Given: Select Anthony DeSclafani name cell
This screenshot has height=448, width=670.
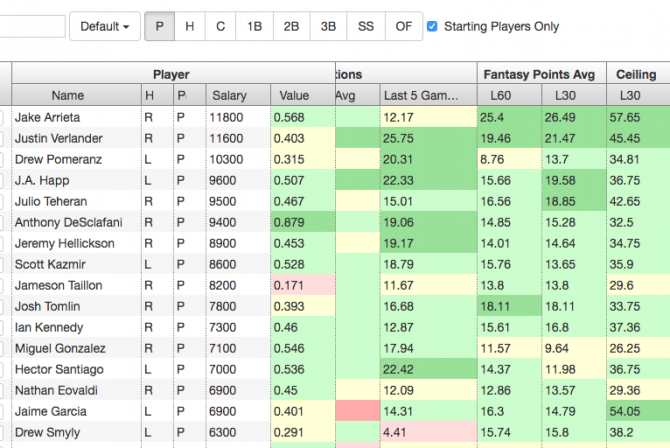Looking at the screenshot, I should click(x=76, y=222).
